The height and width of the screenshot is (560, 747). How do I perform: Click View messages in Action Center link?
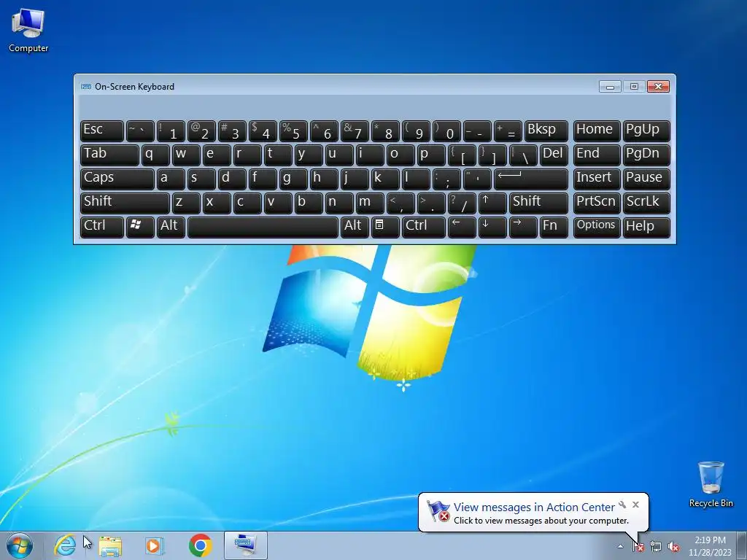[534, 507]
